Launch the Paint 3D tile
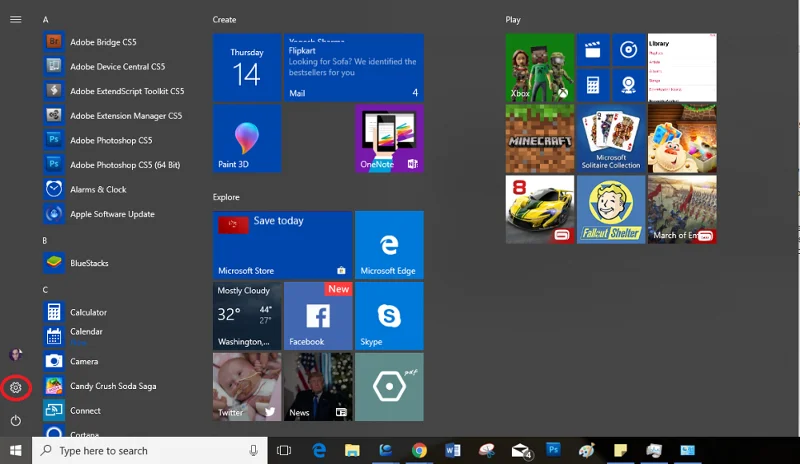Viewport: 800px width, 464px height. click(x=247, y=138)
